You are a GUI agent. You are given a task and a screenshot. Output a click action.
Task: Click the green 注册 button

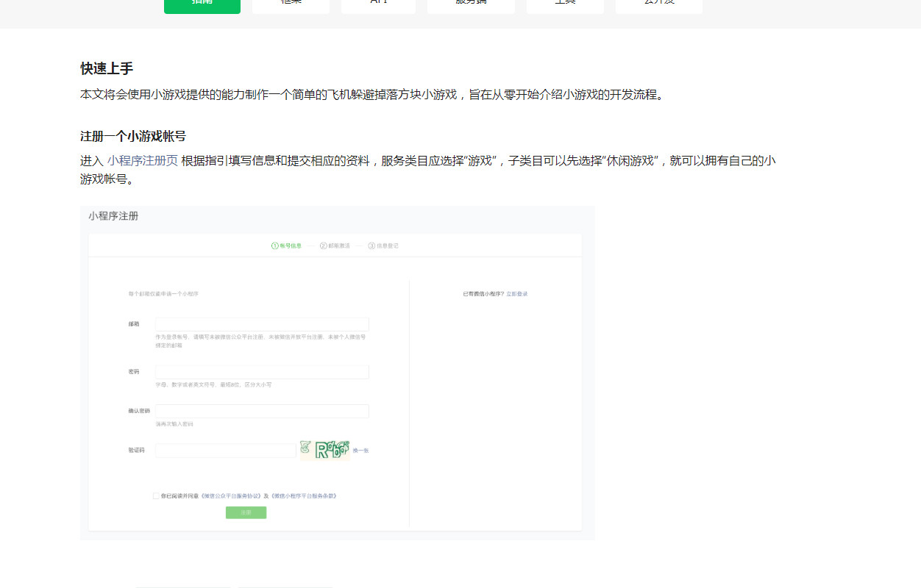click(246, 512)
